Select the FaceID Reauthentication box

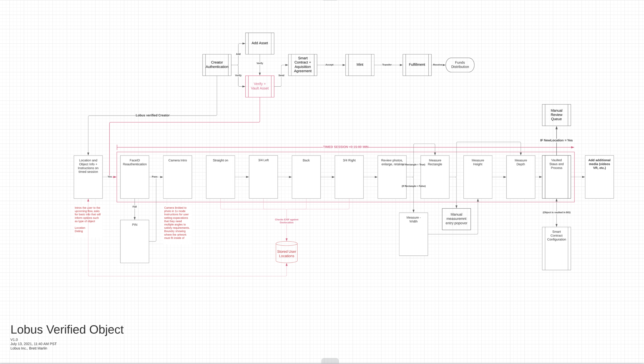pyautogui.click(x=134, y=177)
